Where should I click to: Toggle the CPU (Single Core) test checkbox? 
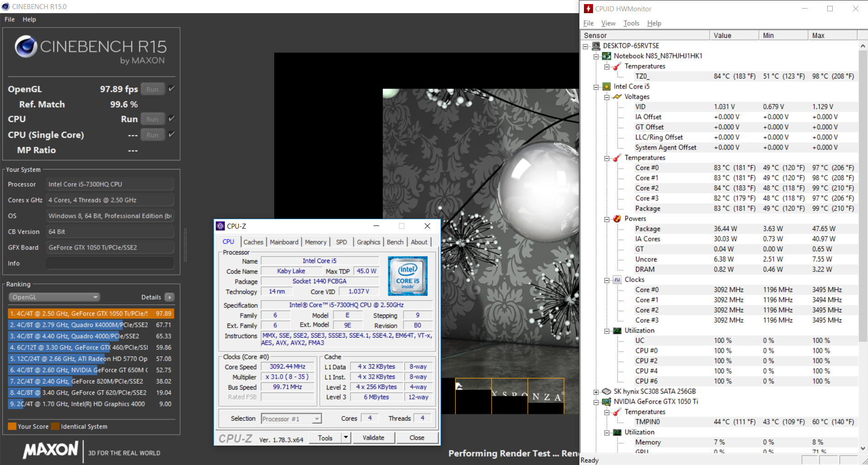coord(172,134)
